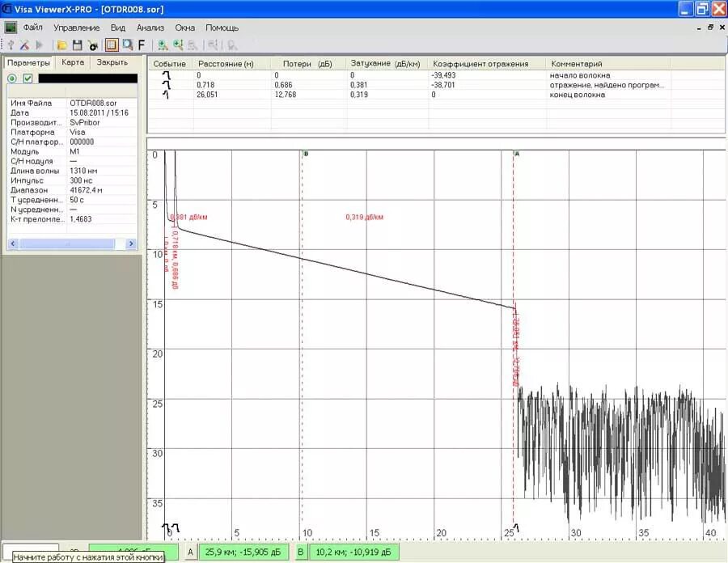Click the black trace color swatch

pos(87,78)
